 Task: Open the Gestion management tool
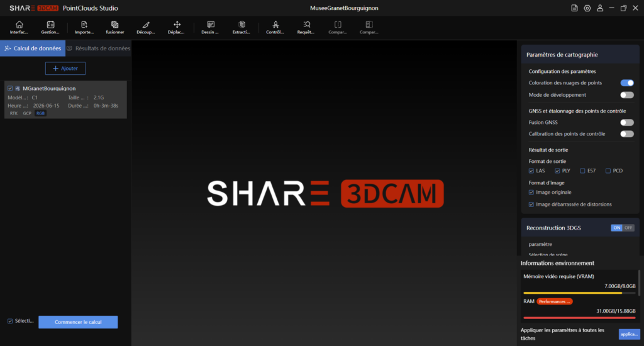(50, 28)
